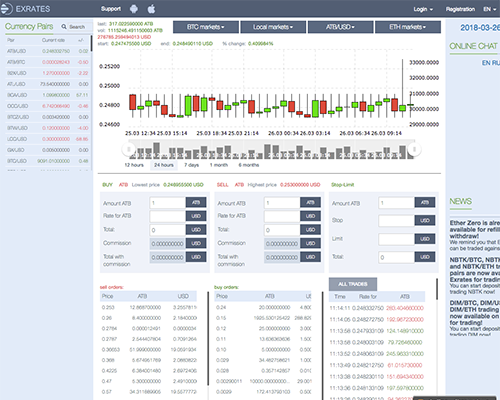
Task: Select the ATB/BTC pair row
Action: click(x=48, y=62)
